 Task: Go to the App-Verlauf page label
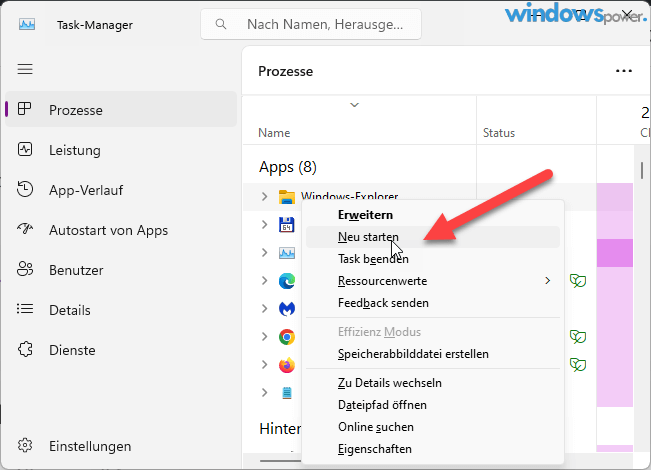86,190
